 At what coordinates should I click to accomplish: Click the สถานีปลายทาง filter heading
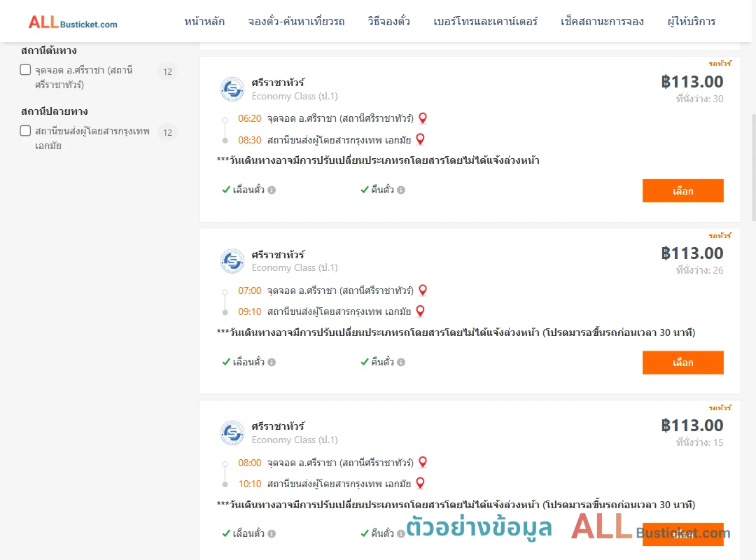(54, 111)
